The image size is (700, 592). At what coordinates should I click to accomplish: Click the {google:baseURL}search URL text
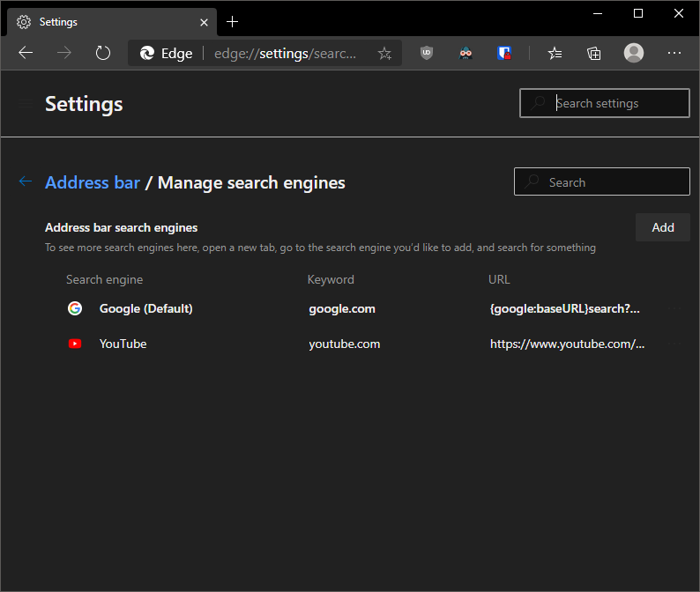point(565,308)
